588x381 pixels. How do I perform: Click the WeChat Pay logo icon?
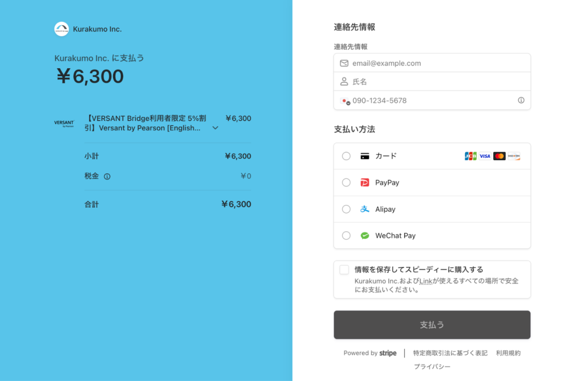[365, 236]
